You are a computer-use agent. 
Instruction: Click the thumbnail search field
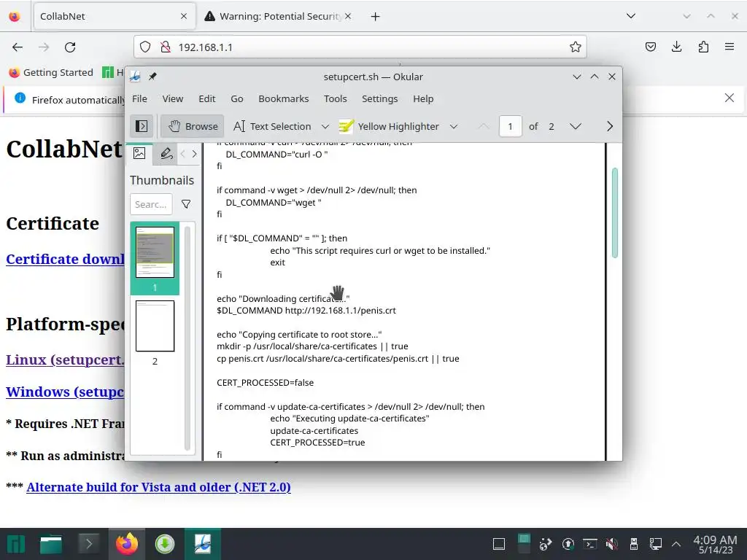[151, 204]
